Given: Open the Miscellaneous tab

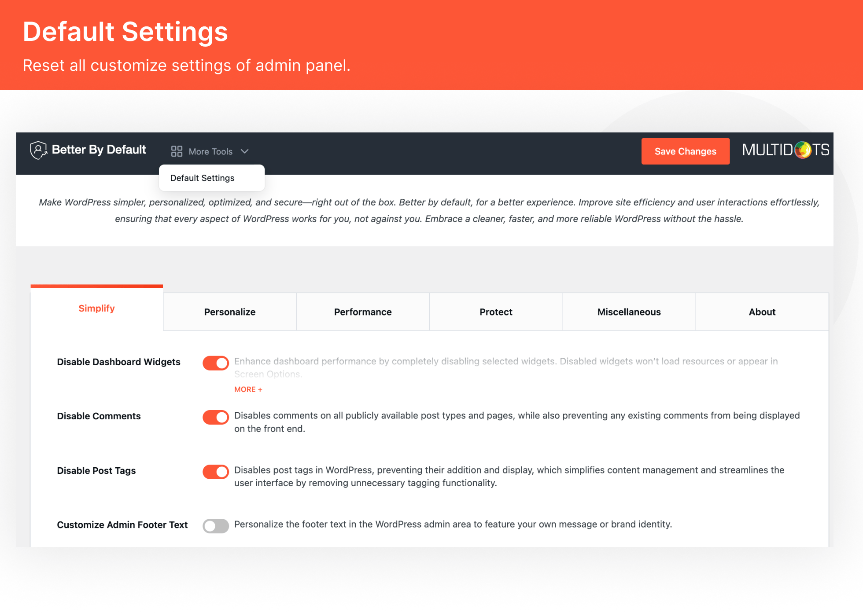Looking at the screenshot, I should (x=629, y=312).
